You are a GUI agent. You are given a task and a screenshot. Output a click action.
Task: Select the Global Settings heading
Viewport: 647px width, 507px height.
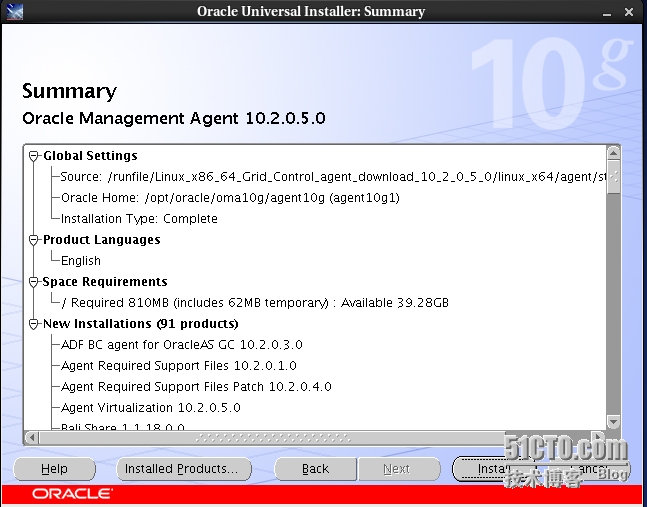coord(90,156)
